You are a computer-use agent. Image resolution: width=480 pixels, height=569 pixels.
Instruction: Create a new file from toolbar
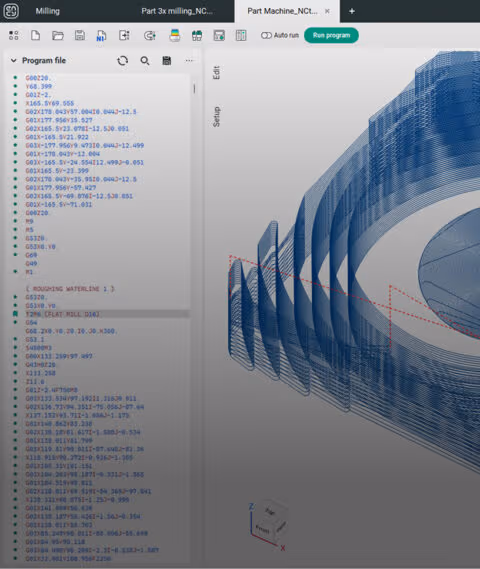pyautogui.click(x=36, y=35)
